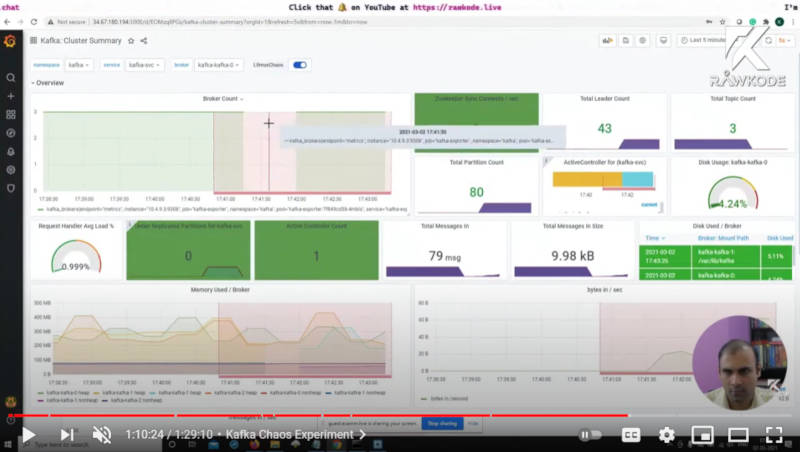This screenshot has height=452, width=800.
Task: Open YouTube player settings gear
Action: [x=666, y=435]
